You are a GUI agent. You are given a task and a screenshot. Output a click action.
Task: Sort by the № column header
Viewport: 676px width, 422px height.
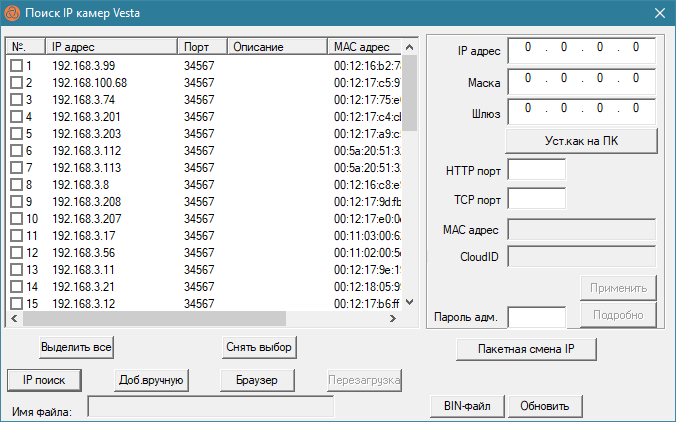[25, 47]
